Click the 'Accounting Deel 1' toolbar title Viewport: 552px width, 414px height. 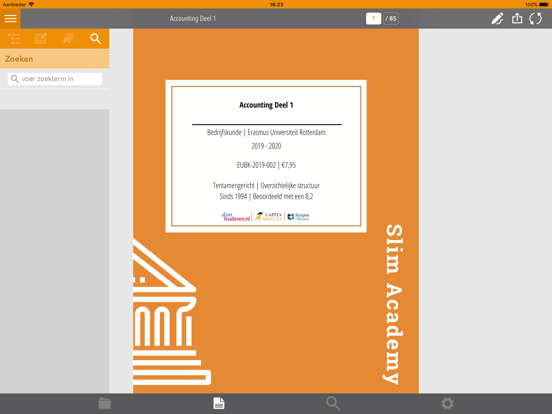[x=193, y=18]
